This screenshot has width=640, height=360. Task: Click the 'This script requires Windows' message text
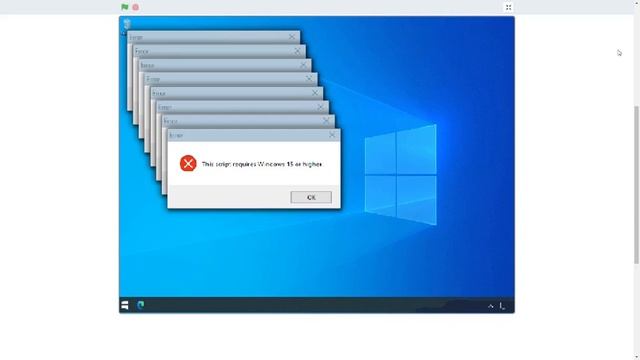[262, 164]
